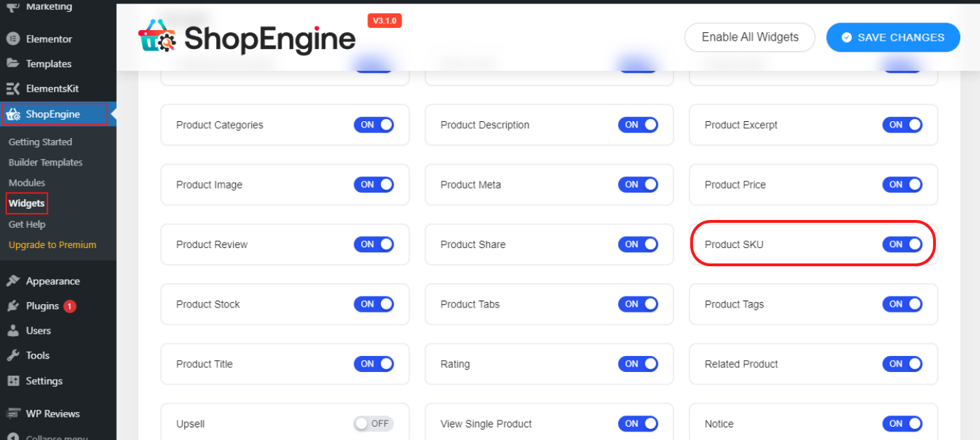The height and width of the screenshot is (440, 980).
Task: Select the ElementsKit icon in the sidebar
Action: point(14,88)
